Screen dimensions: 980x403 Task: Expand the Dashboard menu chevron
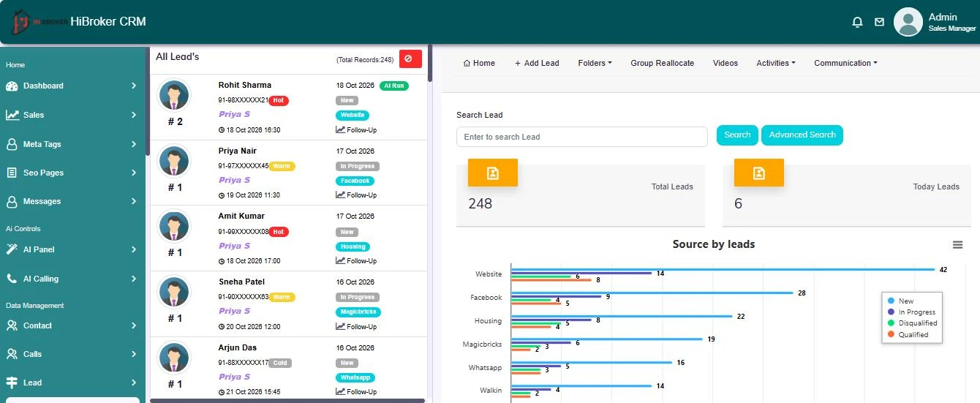point(134,86)
